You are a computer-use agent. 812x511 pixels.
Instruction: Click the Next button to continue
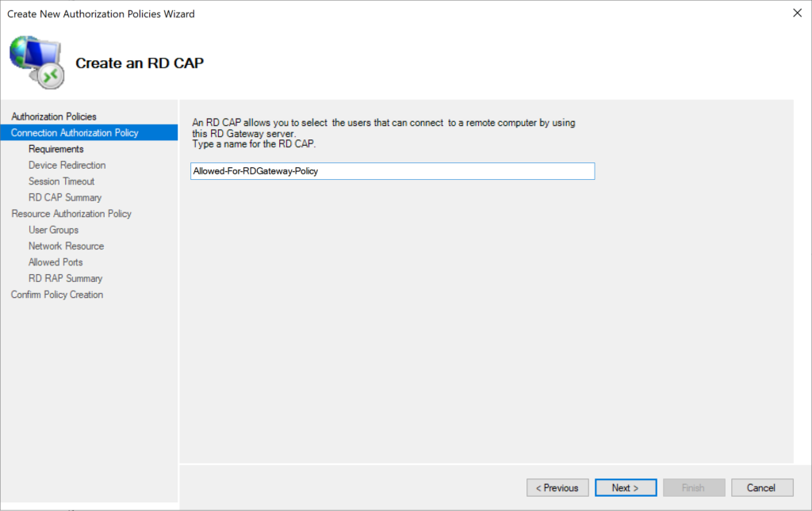[x=625, y=487]
